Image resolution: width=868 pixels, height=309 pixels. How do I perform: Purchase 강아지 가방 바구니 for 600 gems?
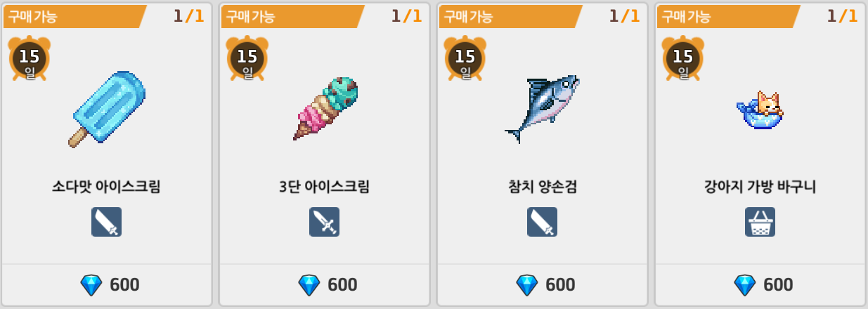(x=760, y=284)
